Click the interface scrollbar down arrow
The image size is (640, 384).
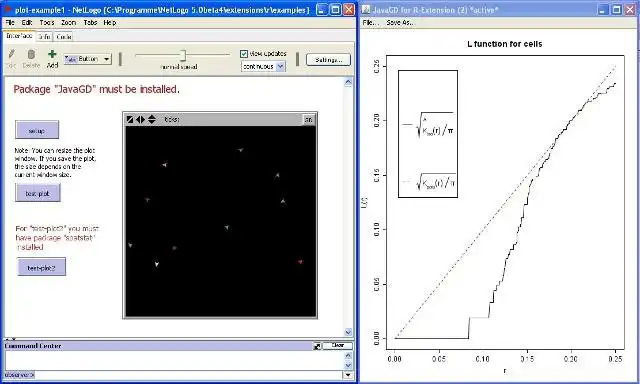(x=348, y=332)
